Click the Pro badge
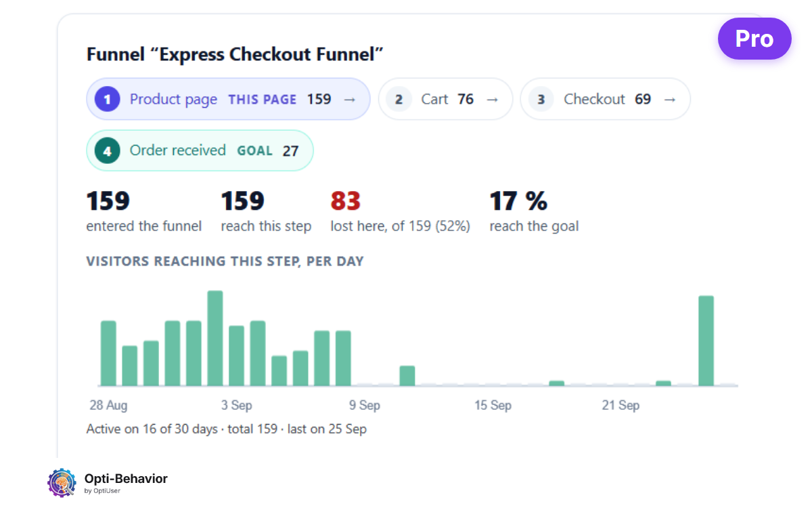The image size is (812, 508). 754,39
